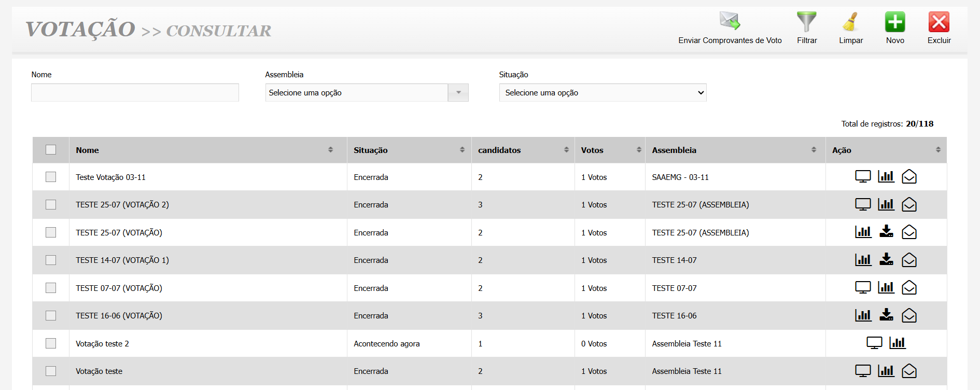Select the checkbox for TESTE 16-06 (VOTAÇÃO)
This screenshot has width=980, height=390.
coord(51,315)
